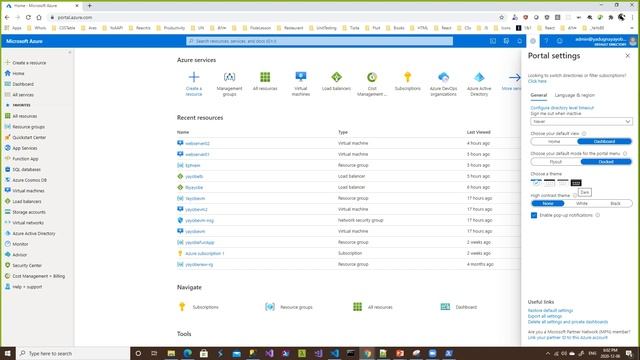Open Virtual machines icon in Azure services

pos(301,77)
